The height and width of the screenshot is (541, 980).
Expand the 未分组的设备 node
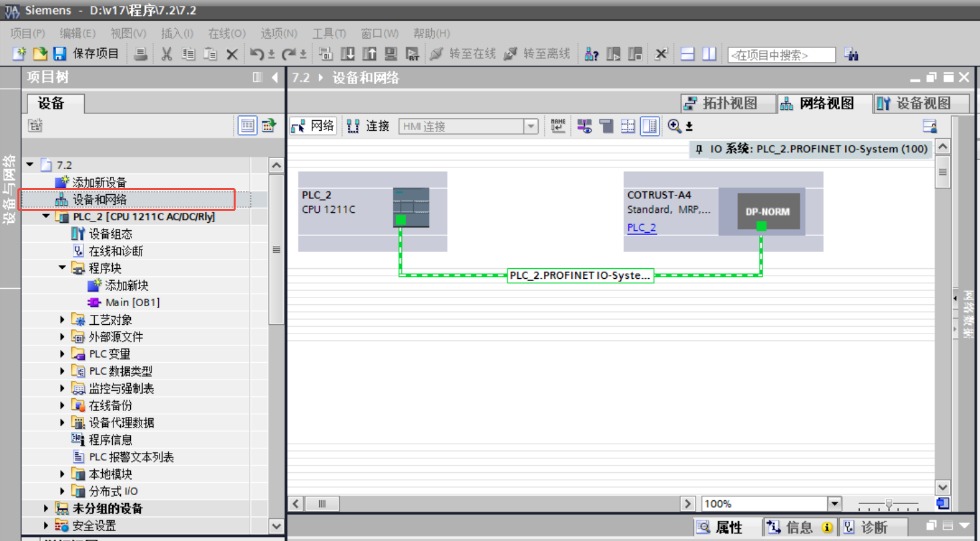[x=46, y=508]
